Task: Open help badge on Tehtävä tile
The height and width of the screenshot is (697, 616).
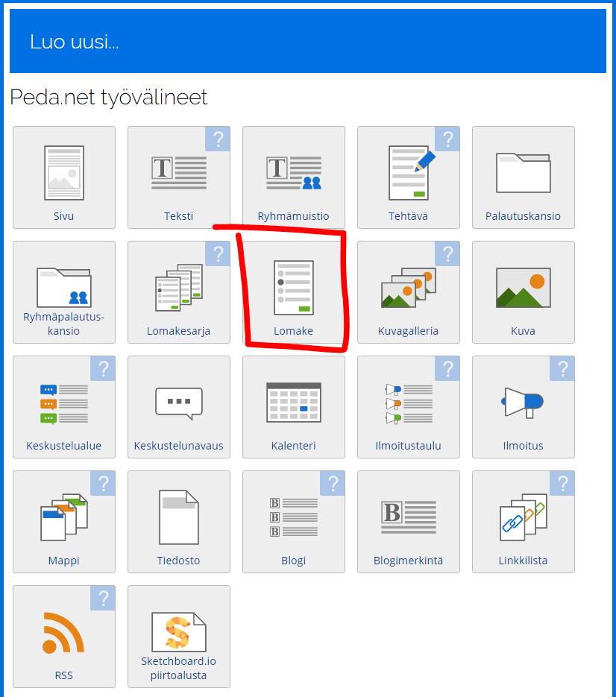Action: point(447,139)
